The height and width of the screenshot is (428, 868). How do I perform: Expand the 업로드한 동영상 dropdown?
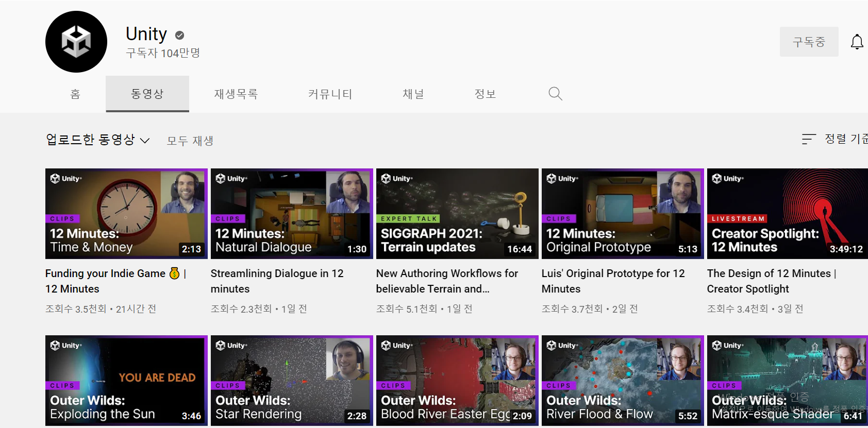(x=98, y=140)
